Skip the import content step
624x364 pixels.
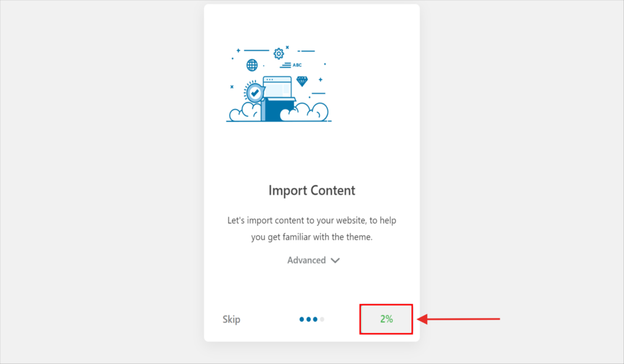[x=232, y=319]
